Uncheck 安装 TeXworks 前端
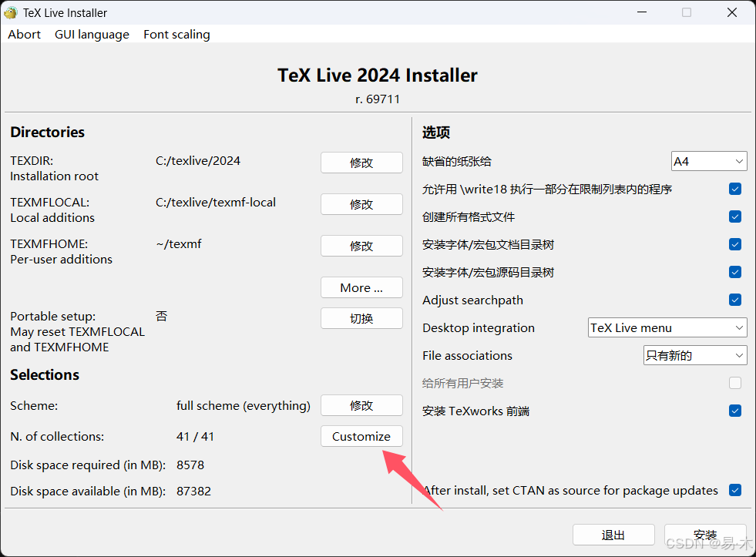This screenshot has height=557, width=756. (x=734, y=411)
